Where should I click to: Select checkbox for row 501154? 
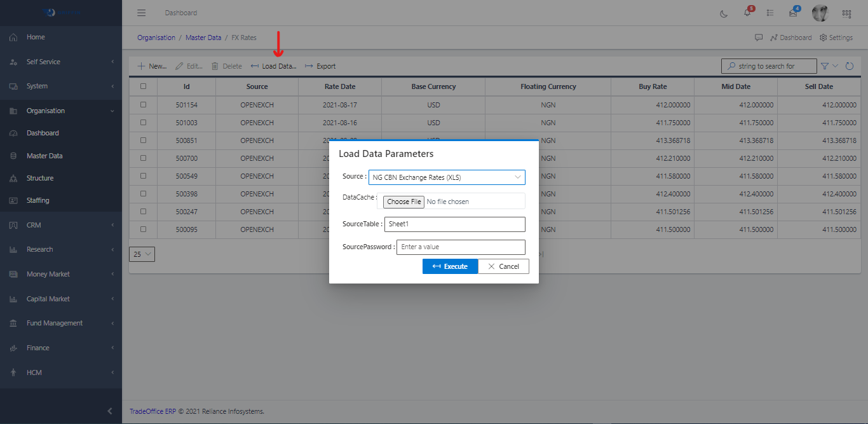[143, 104]
